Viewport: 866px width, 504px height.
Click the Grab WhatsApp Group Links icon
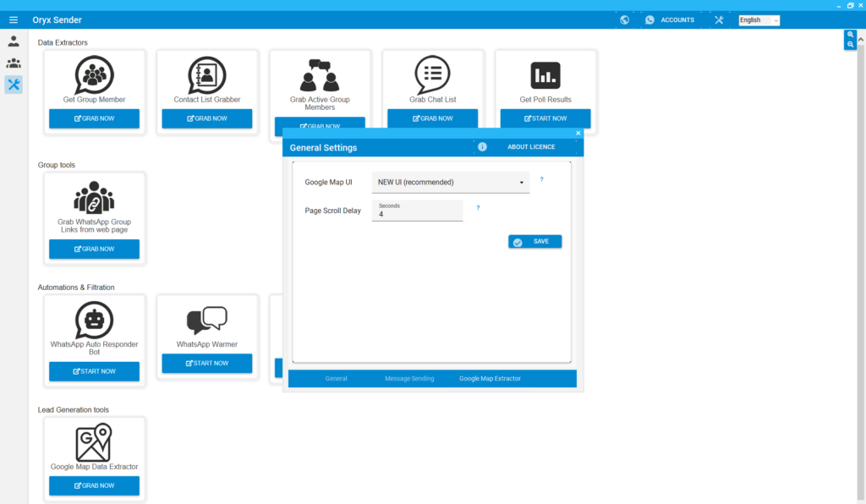coord(95,197)
